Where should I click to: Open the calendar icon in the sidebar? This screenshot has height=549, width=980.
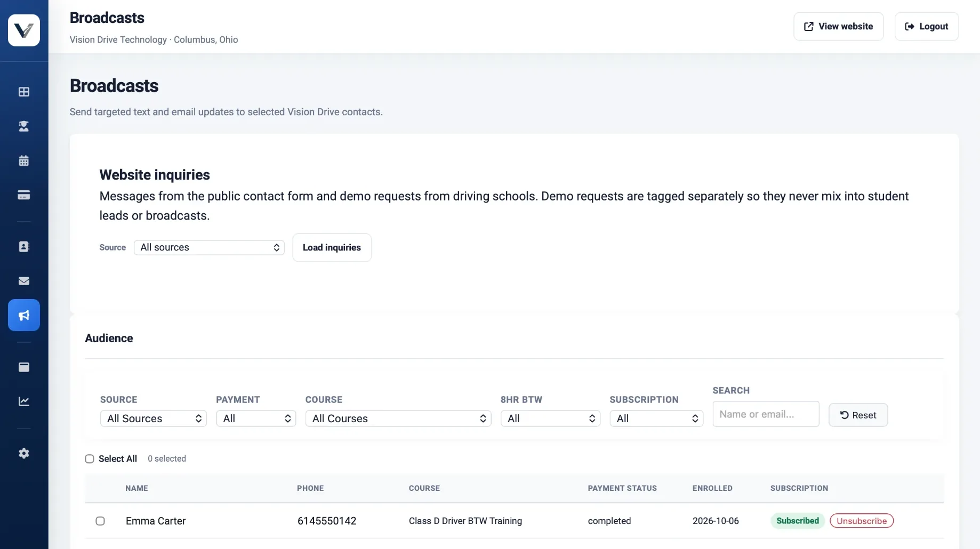pos(24,160)
